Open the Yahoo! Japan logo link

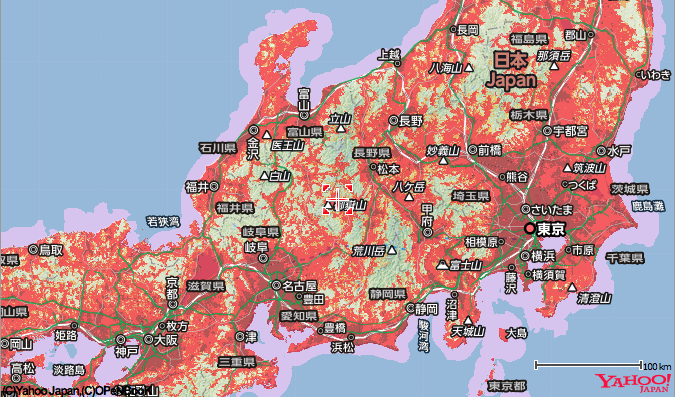(x=633, y=382)
